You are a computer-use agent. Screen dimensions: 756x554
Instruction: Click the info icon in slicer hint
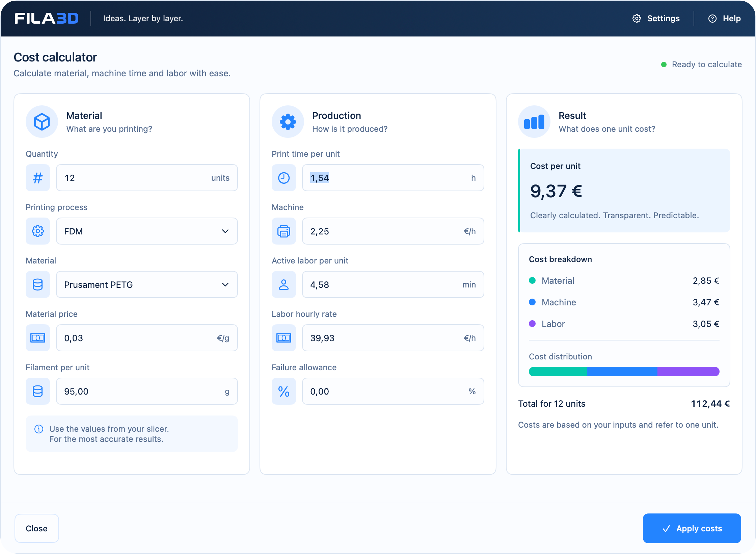39,429
